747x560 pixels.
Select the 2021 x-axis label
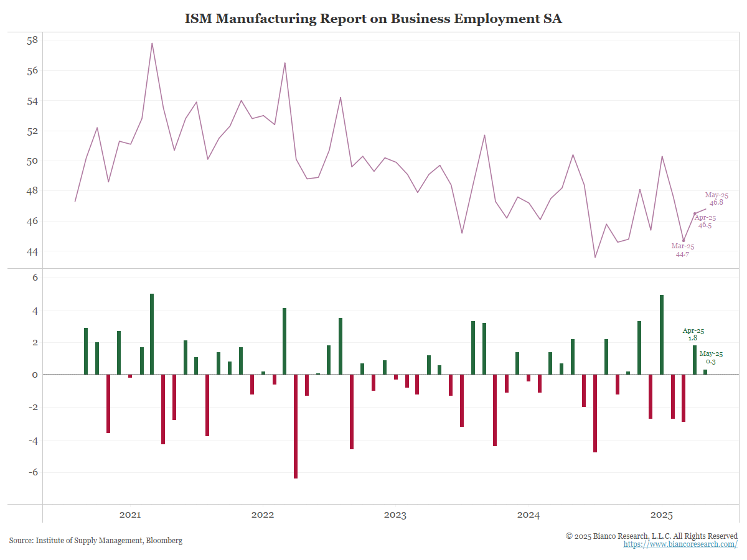click(x=129, y=515)
